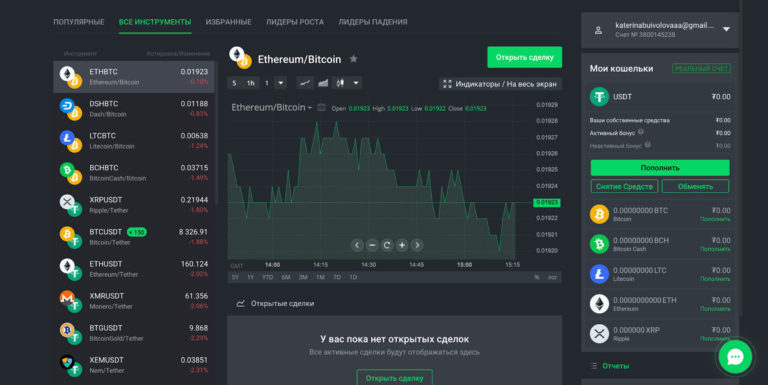The height and width of the screenshot is (385, 768).
Task: Click the Открыть сделку button near the title
Action: click(525, 57)
